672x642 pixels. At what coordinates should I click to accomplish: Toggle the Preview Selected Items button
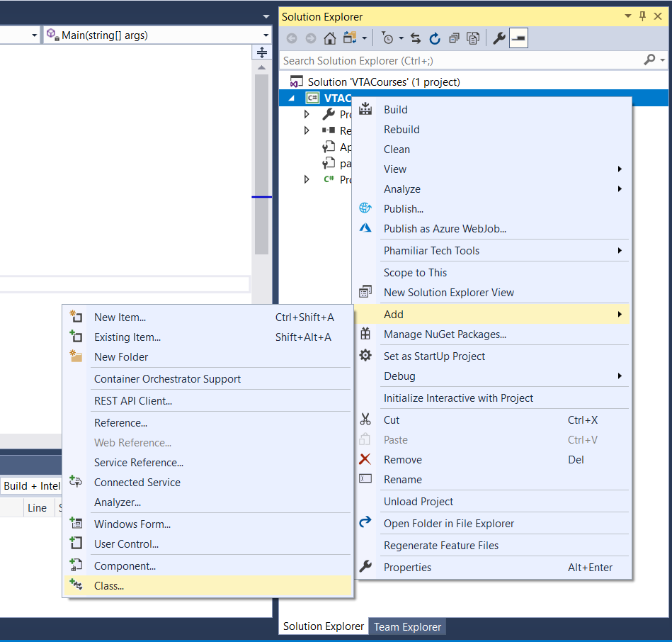[518, 38]
